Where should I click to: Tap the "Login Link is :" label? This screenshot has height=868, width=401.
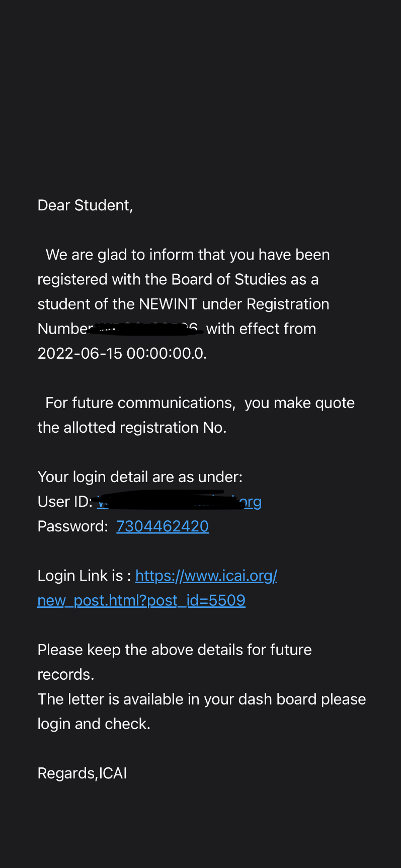coord(84,576)
